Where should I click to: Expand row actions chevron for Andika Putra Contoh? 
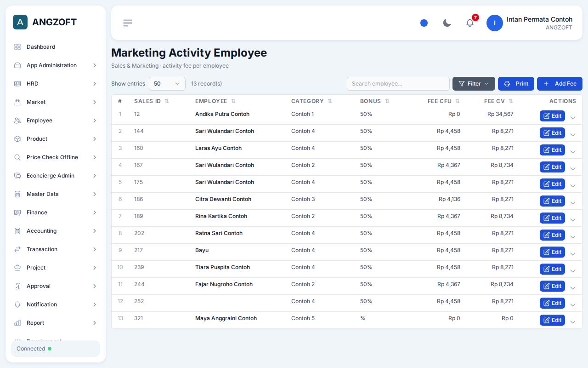[x=573, y=118]
